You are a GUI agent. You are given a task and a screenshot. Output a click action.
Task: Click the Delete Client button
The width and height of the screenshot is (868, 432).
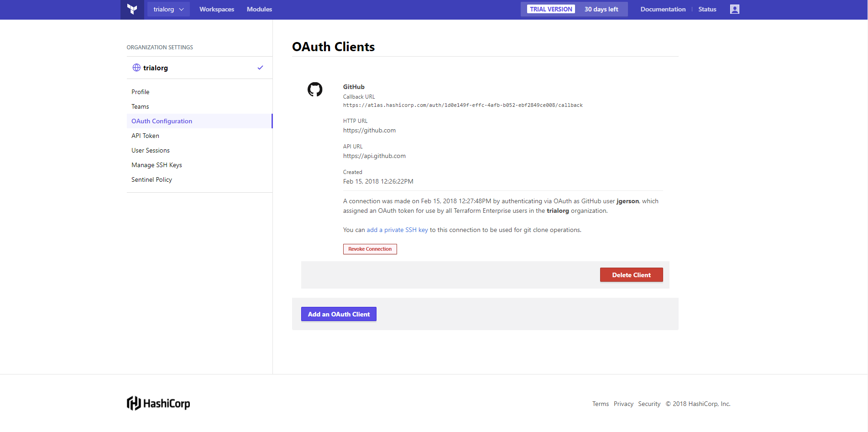coord(631,275)
